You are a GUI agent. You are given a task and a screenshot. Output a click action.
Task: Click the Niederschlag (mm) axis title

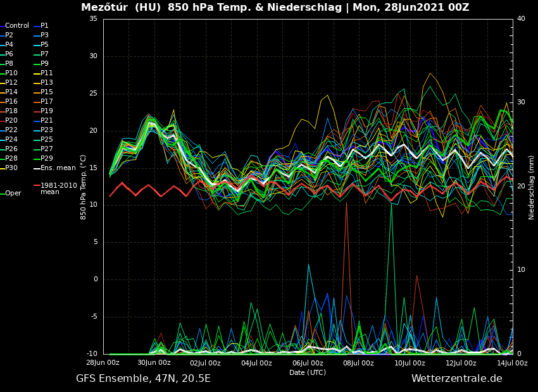[532, 187]
